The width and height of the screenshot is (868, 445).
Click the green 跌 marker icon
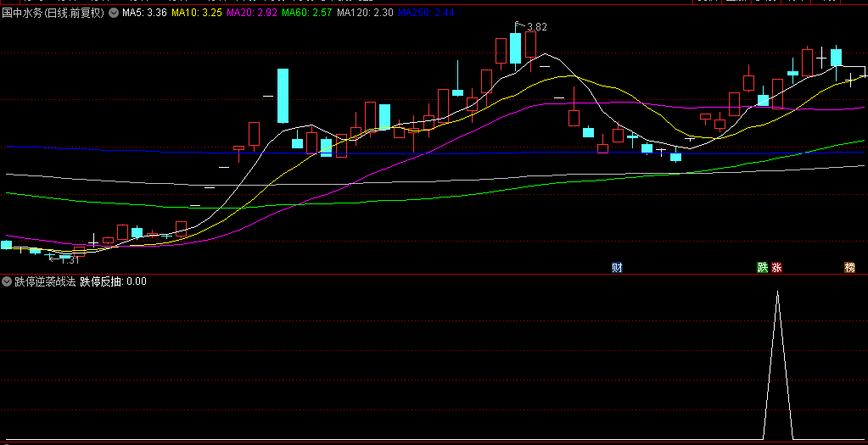[x=763, y=268]
